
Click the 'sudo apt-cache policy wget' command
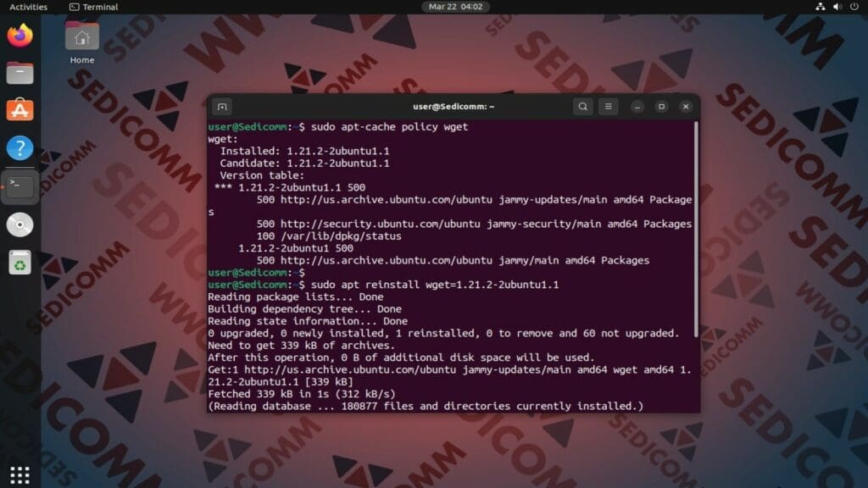389,127
